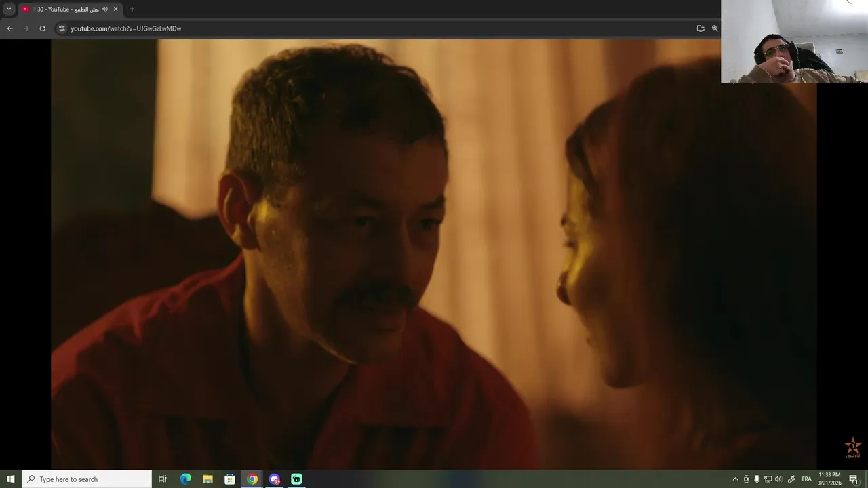Click the taskbar search box
Screen dimensions: 868x488
(x=87, y=479)
